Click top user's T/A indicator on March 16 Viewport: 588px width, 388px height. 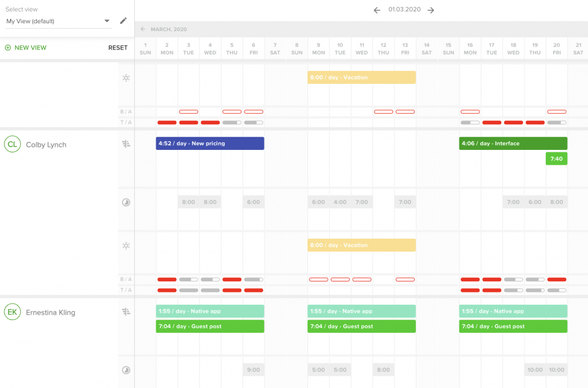(x=470, y=122)
